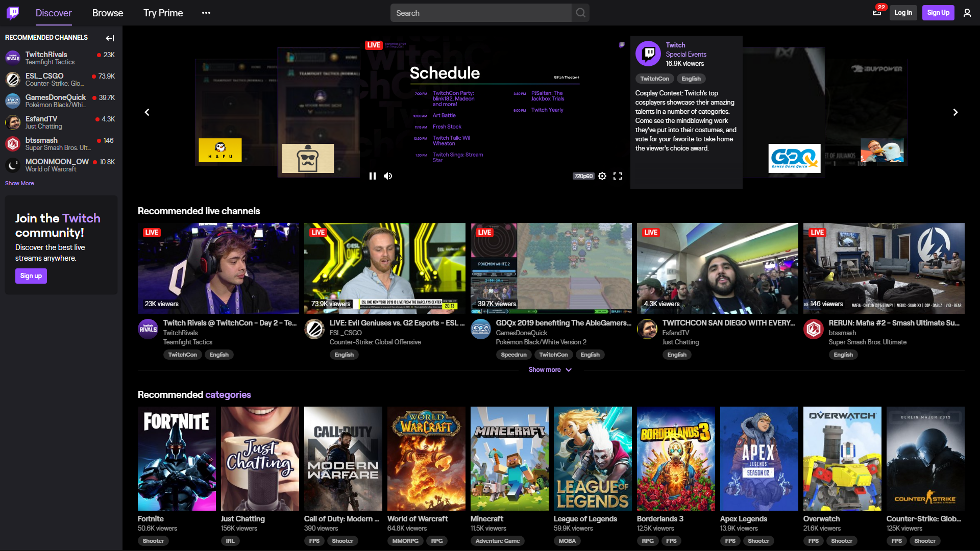
Task: Mute the live stream audio
Action: (388, 176)
